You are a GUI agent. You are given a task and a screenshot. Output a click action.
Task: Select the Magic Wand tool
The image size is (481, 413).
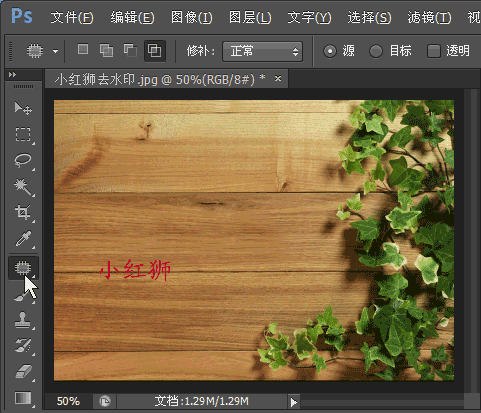tap(23, 187)
